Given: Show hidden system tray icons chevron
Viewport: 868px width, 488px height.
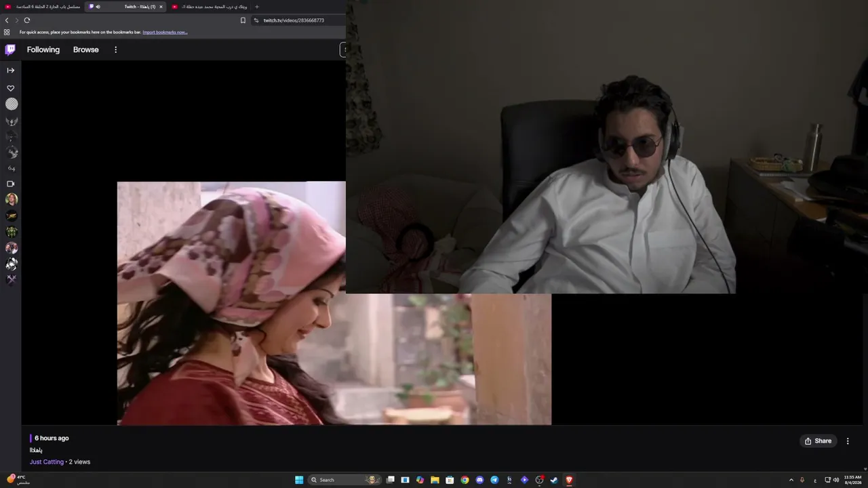Looking at the screenshot, I should click(791, 480).
